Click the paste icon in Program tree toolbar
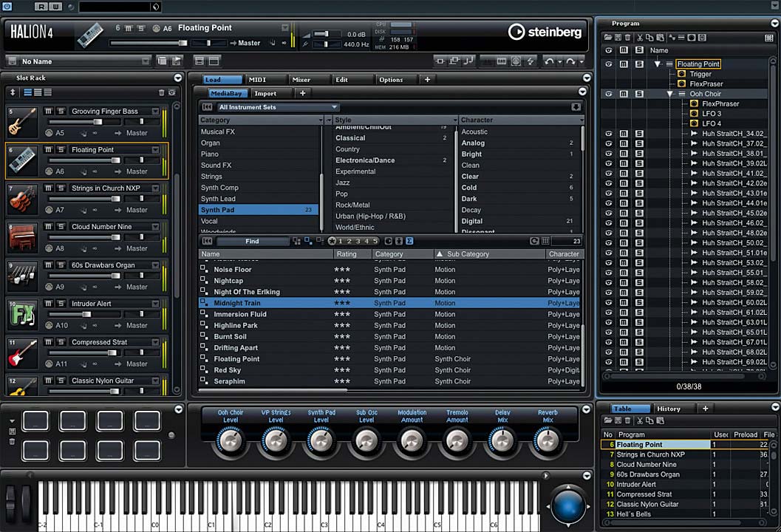Viewport: 781px width, 532px height. (660, 38)
